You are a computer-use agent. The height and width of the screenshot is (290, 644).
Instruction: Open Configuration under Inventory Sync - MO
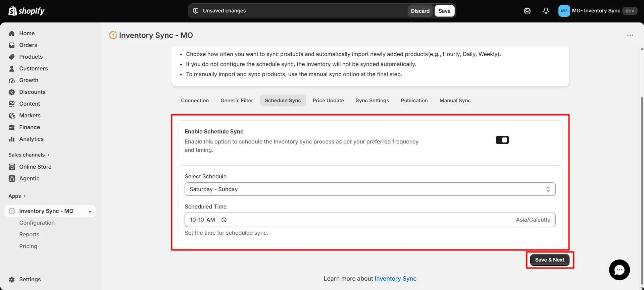click(x=37, y=223)
